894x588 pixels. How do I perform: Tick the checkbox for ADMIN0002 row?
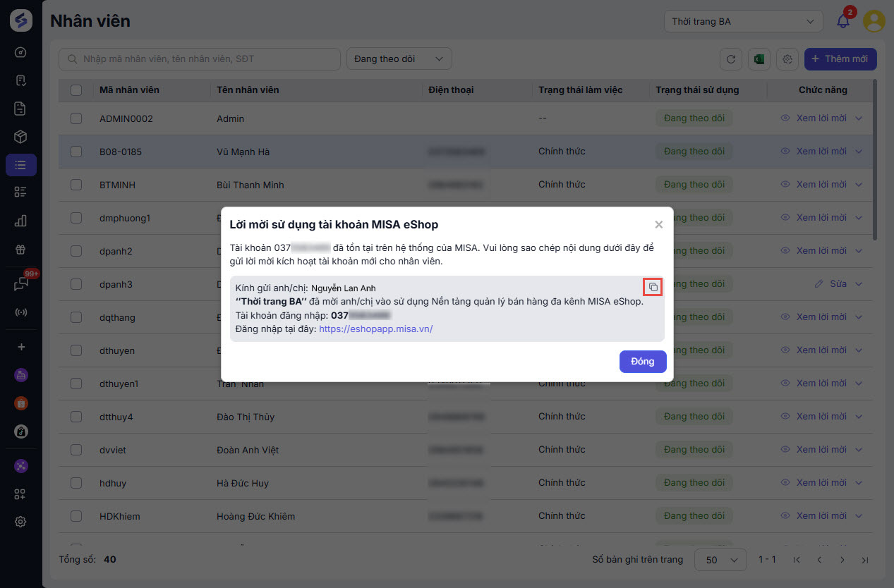click(76, 118)
